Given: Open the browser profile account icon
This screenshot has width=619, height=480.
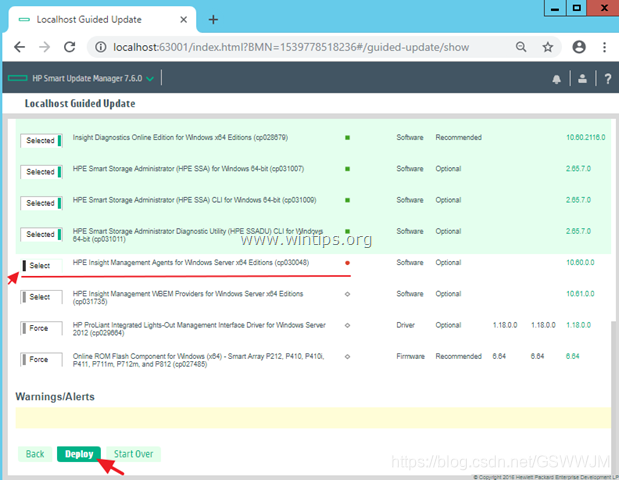Looking at the screenshot, I should click(x=579, y=47).
